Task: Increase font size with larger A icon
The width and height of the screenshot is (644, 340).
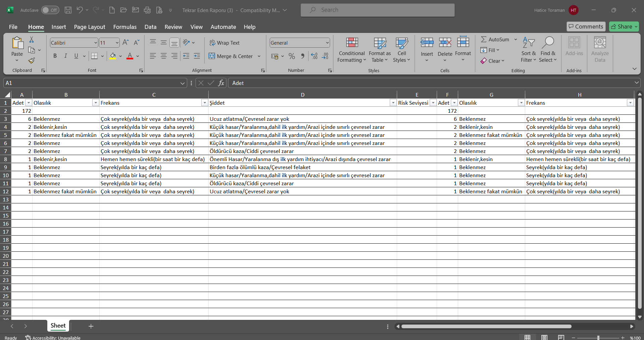Action: click(126, 43)
